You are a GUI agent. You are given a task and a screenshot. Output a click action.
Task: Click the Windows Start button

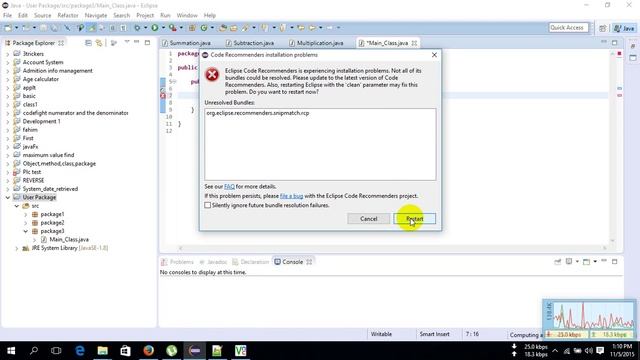click(x=11, y=351)
